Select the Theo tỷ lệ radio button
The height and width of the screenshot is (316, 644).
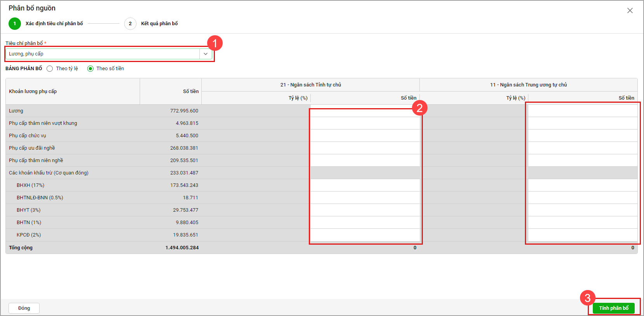coord(50,69)
